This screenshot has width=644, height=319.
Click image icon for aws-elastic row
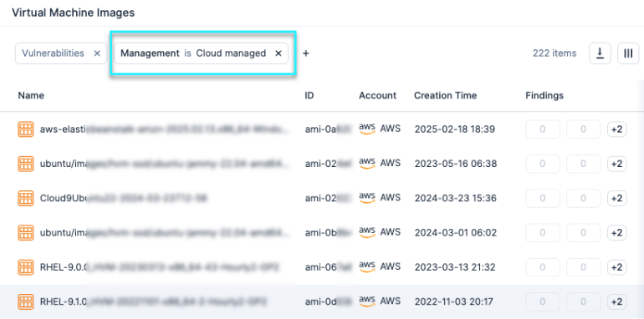tap(26, 129)
